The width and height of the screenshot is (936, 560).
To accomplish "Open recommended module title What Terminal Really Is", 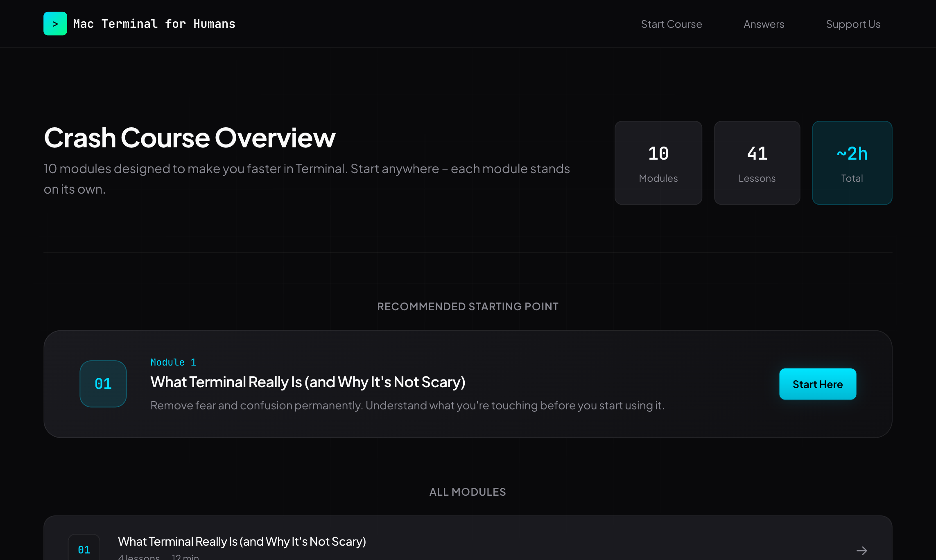I will click(307, 382).
